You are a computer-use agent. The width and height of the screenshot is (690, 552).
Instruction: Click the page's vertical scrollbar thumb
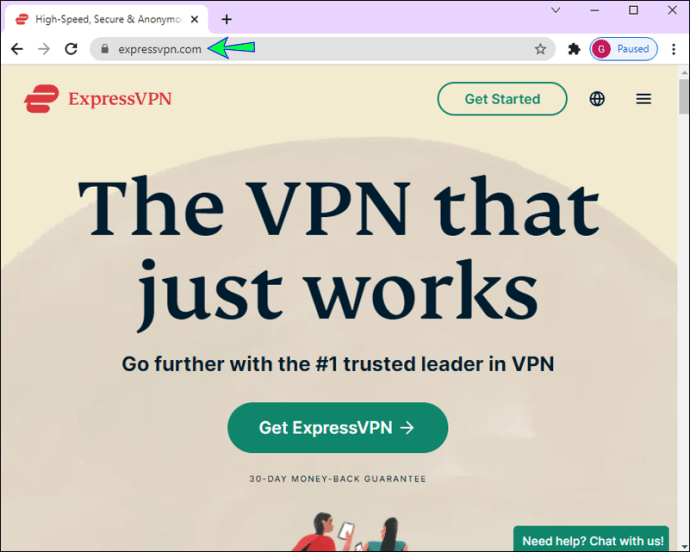(684, 96)
